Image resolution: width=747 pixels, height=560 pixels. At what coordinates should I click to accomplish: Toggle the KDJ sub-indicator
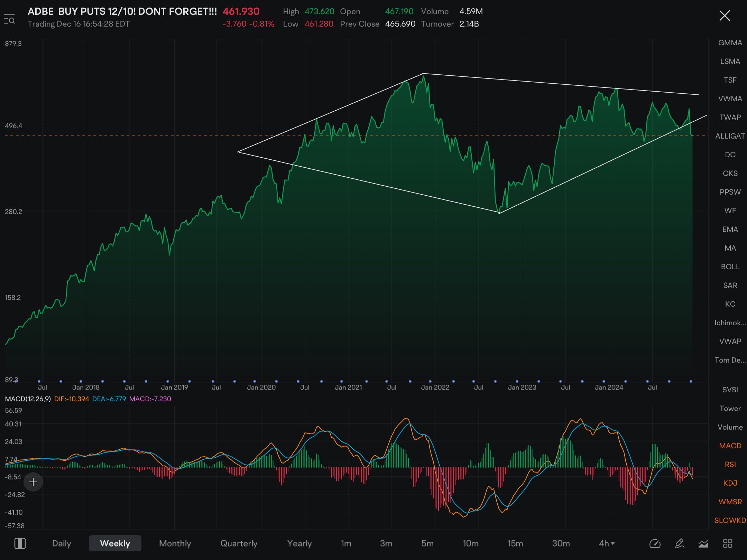pos(730,483)
